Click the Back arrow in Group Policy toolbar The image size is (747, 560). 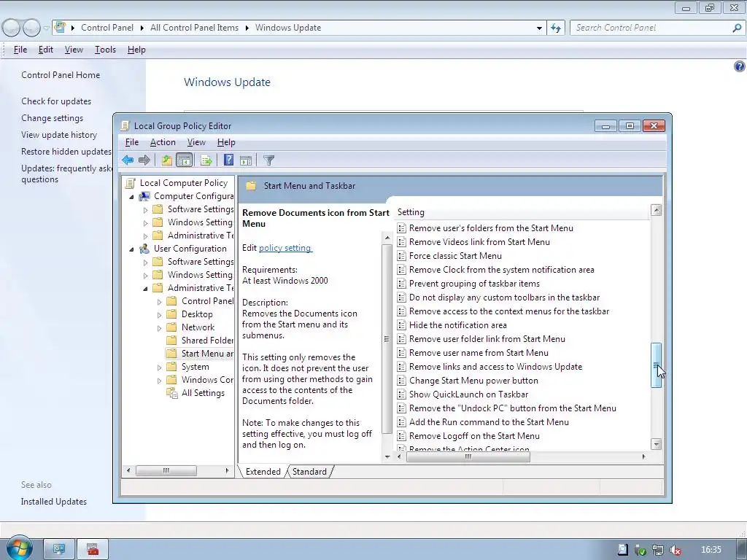pyautogui.click(x=127, y=160)
